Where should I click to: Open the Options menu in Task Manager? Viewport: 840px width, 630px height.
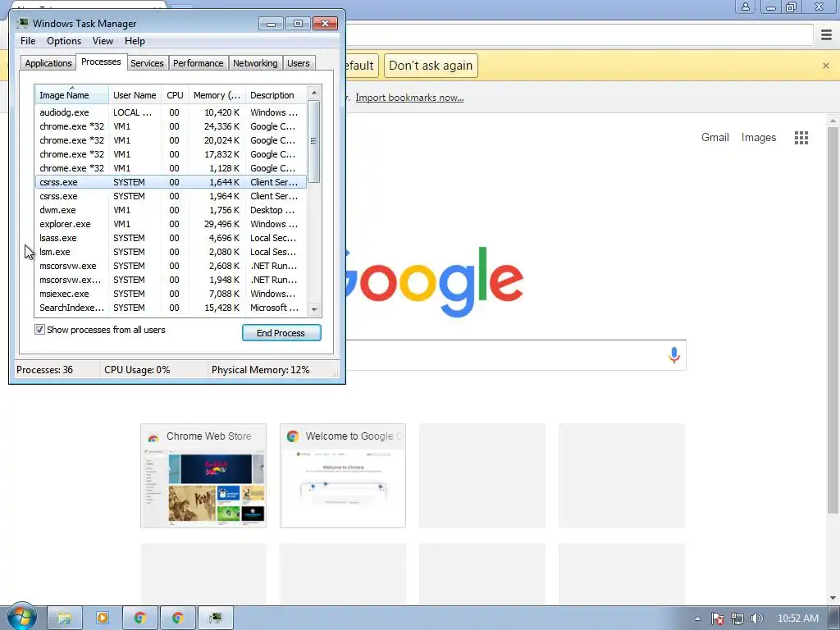pyautogui.click(x=64, y=41)
